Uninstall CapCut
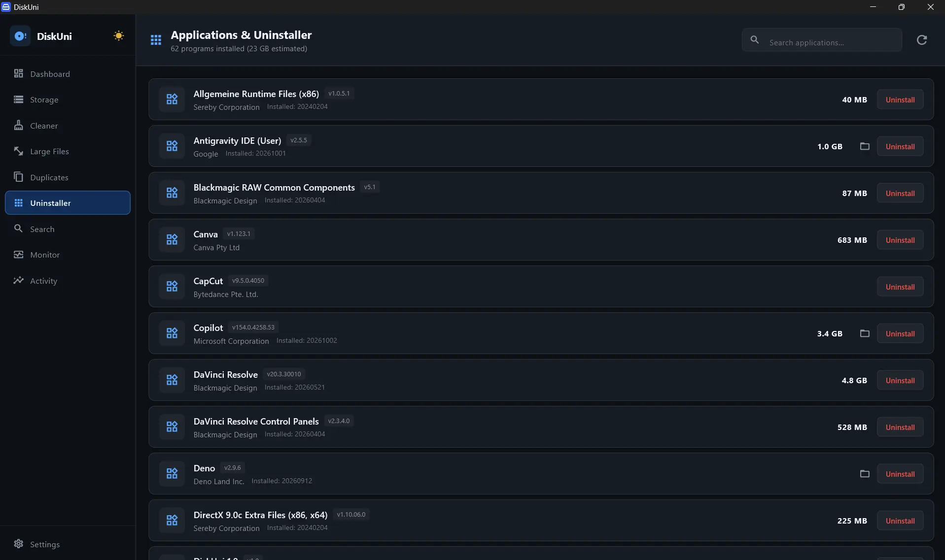This screenshot has height=560, width=945. 900,287
